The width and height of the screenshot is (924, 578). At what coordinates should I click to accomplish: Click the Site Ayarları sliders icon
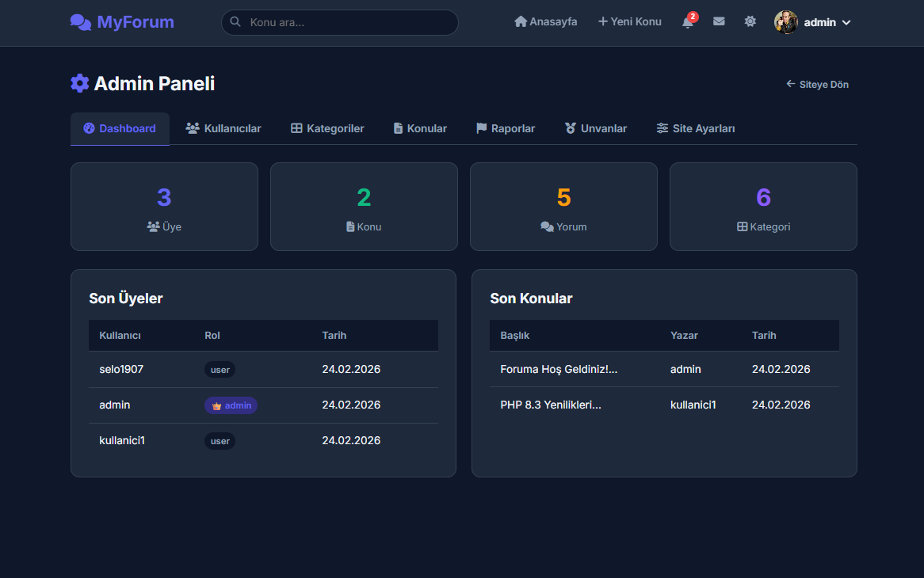click(662, 128)
